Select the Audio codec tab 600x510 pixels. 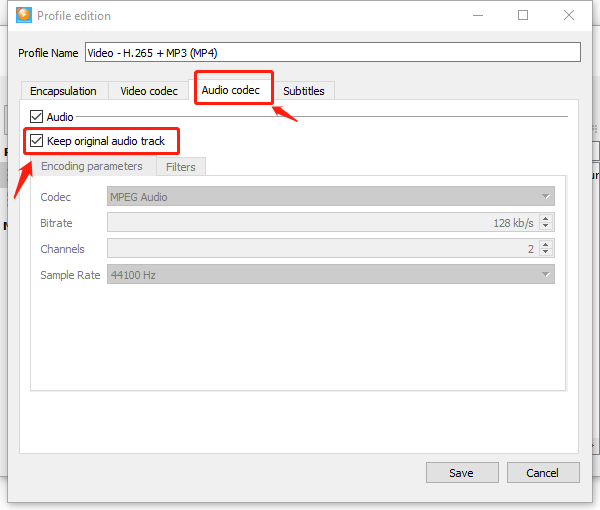[x=231, y=90]
